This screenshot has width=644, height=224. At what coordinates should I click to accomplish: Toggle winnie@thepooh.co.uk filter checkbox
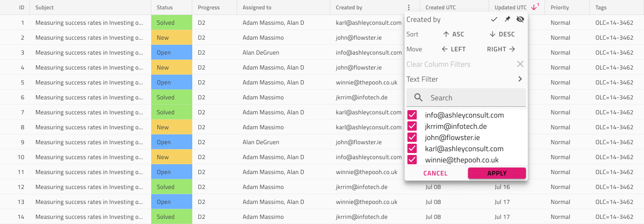click(412, 160)
